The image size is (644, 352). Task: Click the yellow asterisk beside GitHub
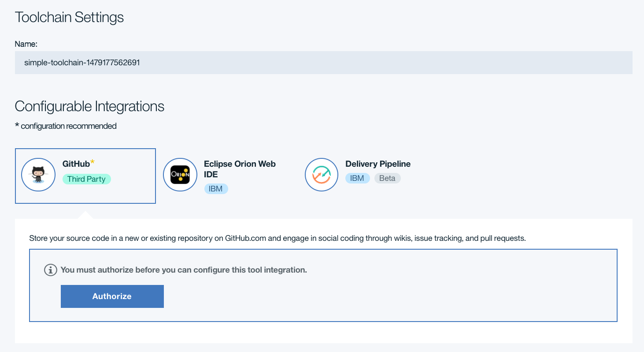tap(93, 162)
